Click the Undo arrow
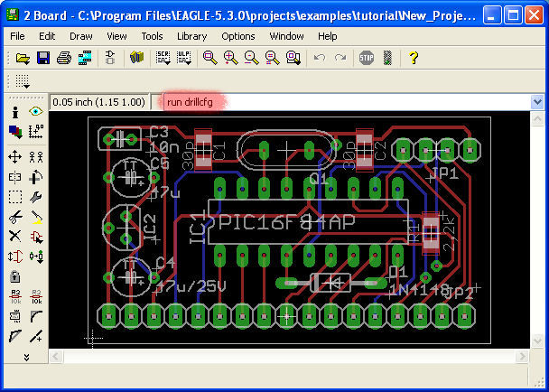Viewport: 549px width, 392px height. coord(320,58)
